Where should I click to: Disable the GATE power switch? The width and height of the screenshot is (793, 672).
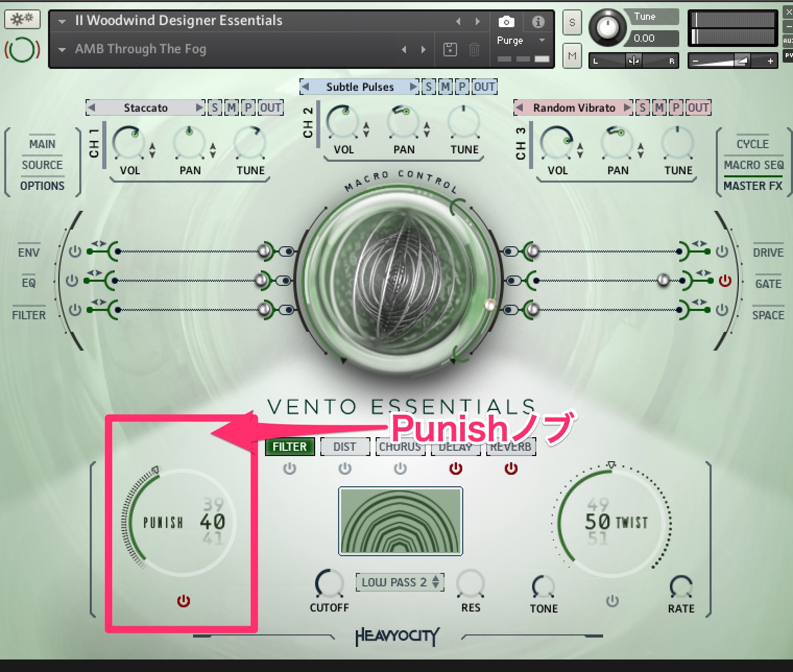[x=724, y=281]
